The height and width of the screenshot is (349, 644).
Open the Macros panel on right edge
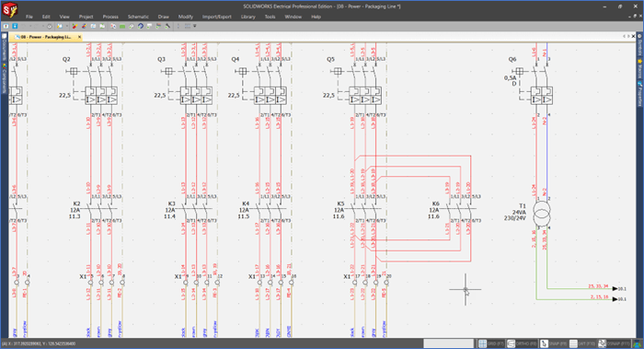tap(640, 69)
